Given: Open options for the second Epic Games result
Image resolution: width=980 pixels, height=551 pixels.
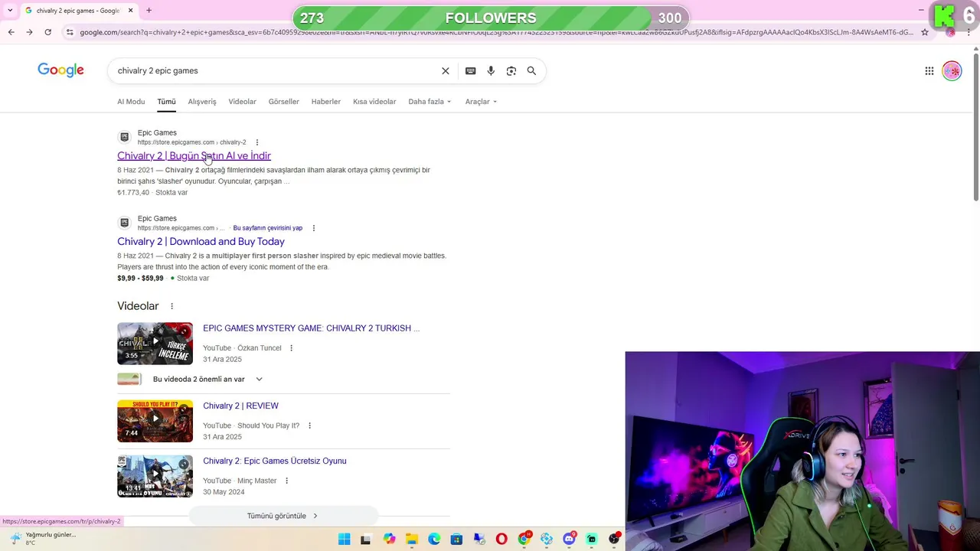Looking at the screenshot, I should click(314, 228).
